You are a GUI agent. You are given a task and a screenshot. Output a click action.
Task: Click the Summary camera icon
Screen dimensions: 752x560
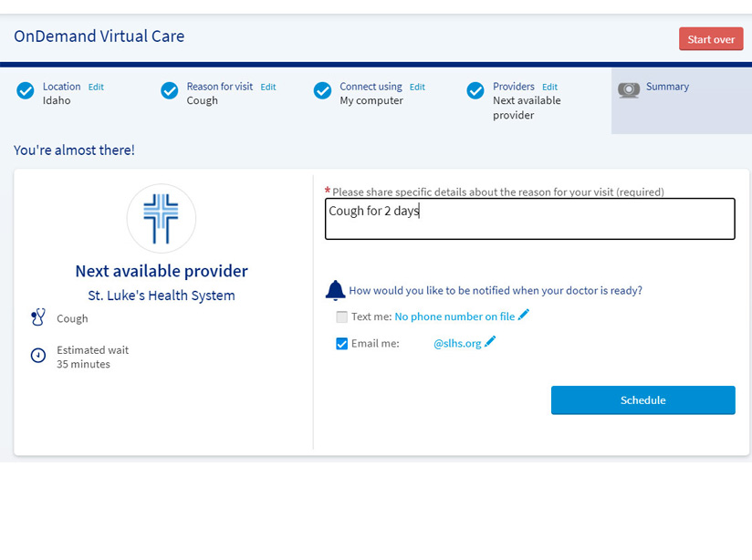click(x=629, y=89)
